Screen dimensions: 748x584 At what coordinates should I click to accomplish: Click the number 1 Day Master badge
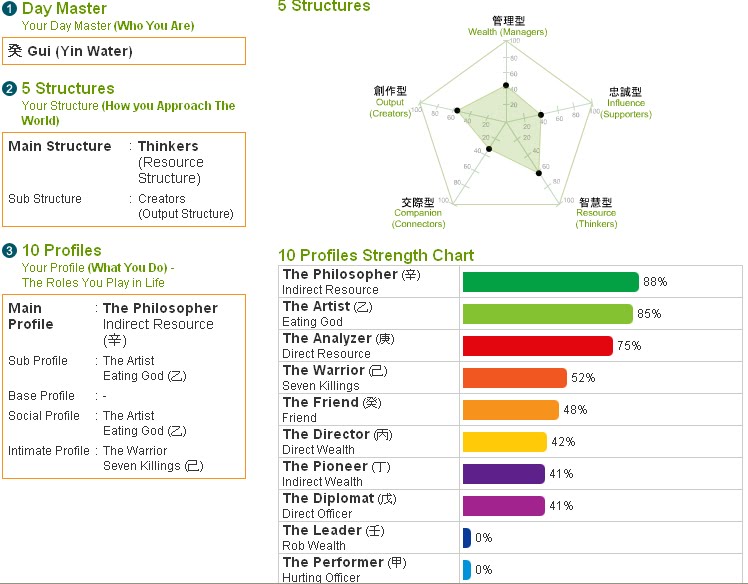(10, 9)
